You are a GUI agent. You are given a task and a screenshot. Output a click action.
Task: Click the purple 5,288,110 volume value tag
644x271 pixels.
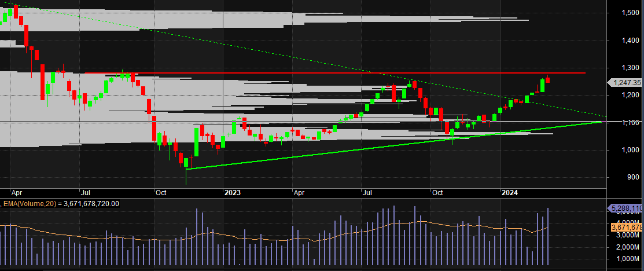pyautogui.click(x=627, y=208)
